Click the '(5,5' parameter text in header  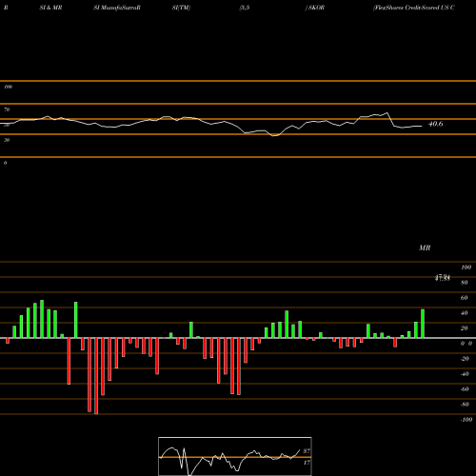245,8
